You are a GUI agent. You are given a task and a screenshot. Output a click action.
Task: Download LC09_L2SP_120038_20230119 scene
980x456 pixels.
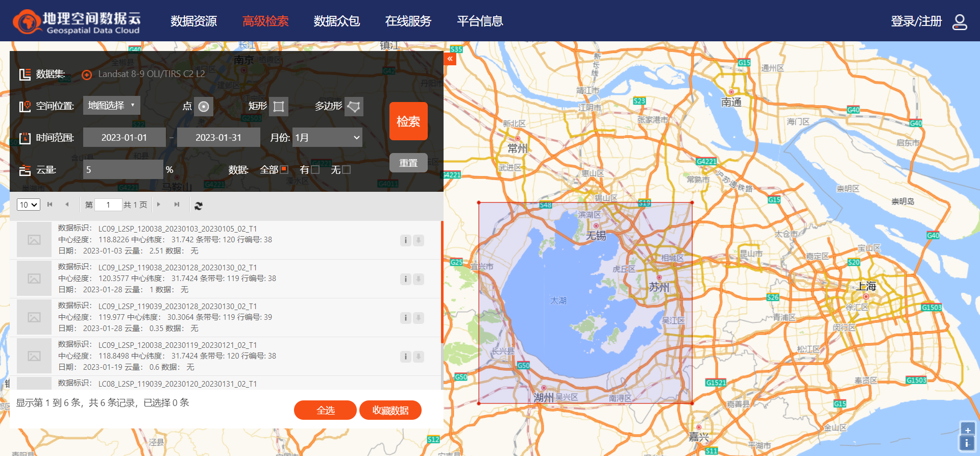tap(419, 357)
